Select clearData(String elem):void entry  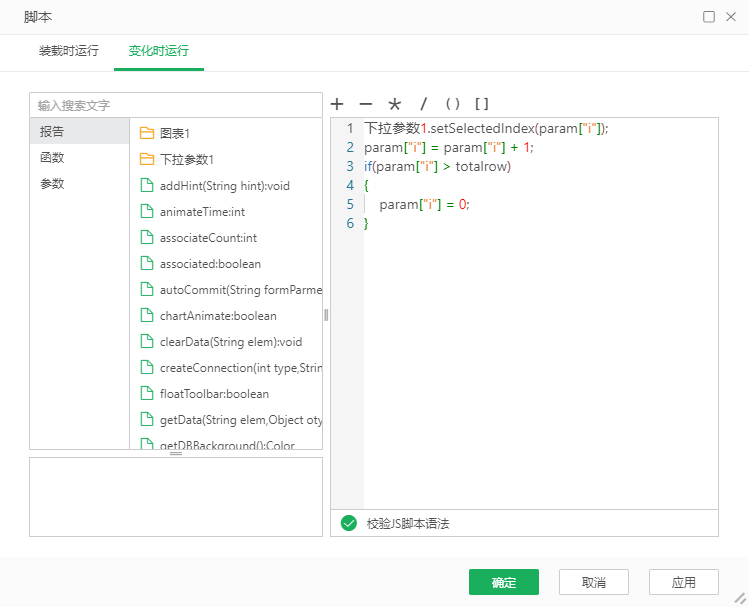tap(231, 341)
